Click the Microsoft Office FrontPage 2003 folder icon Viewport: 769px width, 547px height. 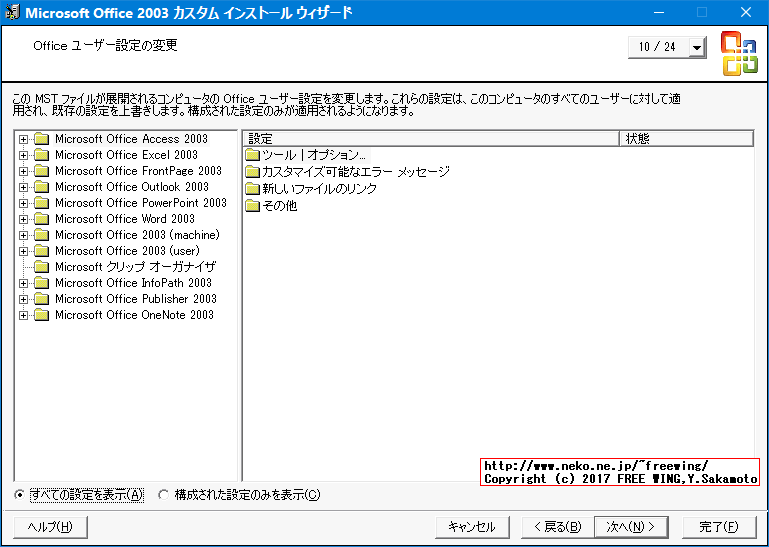click(x=42, y=171)
